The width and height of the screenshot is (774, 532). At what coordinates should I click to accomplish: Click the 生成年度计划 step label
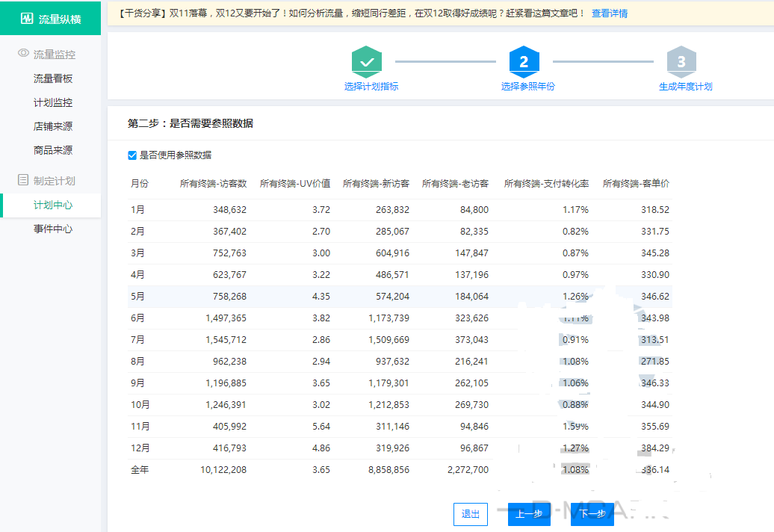point(685,87)
